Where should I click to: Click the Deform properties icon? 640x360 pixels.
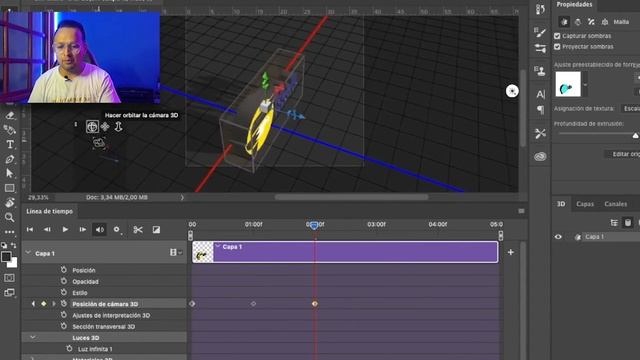tap(578, 22)
